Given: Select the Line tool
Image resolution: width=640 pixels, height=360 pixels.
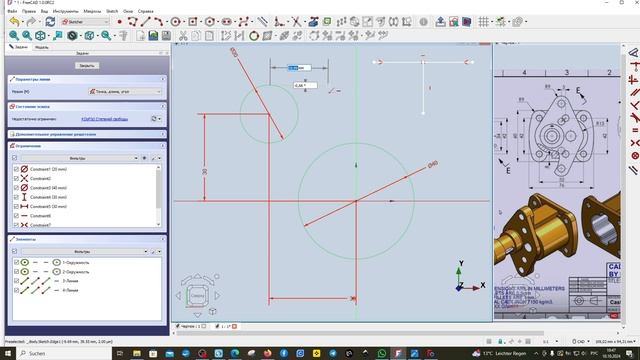Looking at the screenshot, I should [146, 22].
